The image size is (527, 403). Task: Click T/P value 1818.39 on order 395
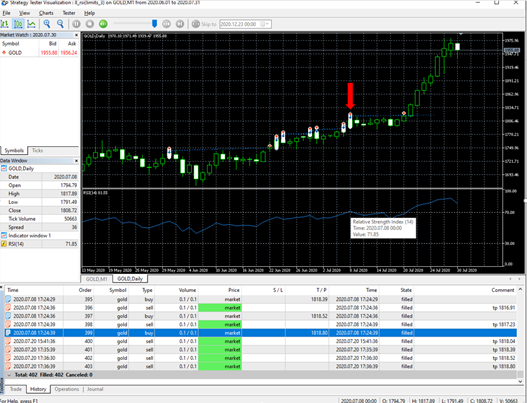(319, 299)
